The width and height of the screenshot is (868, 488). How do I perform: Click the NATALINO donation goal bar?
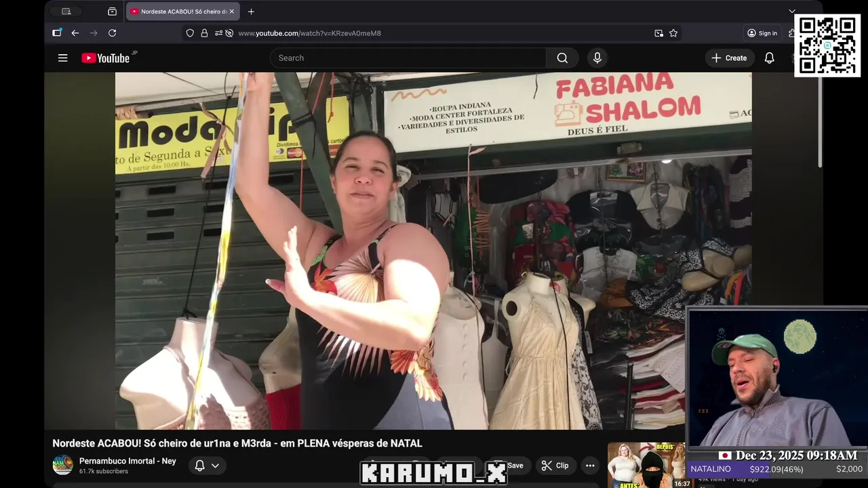point(776,469)
